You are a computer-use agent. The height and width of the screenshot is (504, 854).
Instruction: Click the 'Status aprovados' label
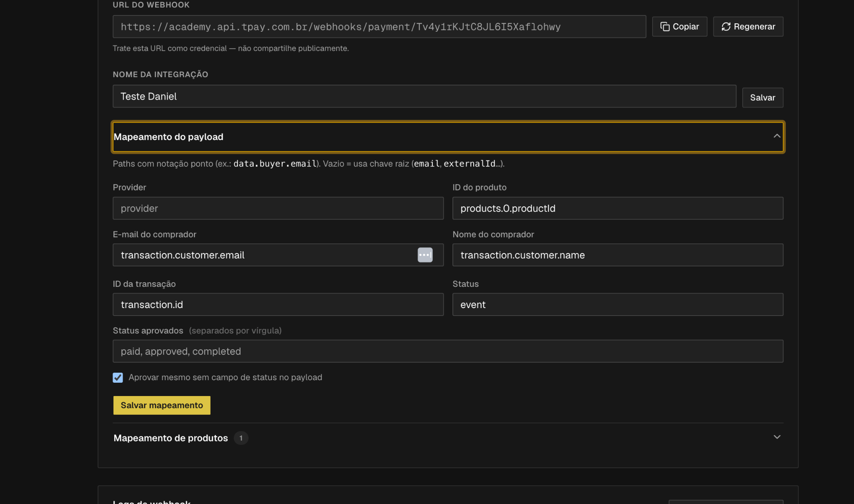pos(148,331)
